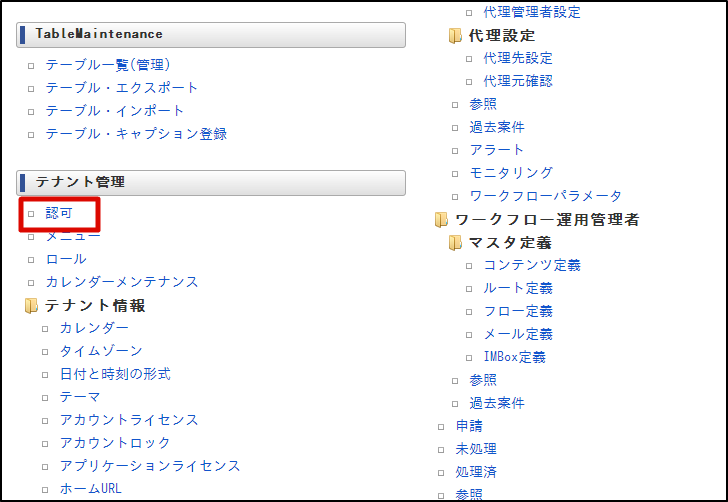Click the テナント情報 folder icon
728x502 pixels.
click(32, 305)
